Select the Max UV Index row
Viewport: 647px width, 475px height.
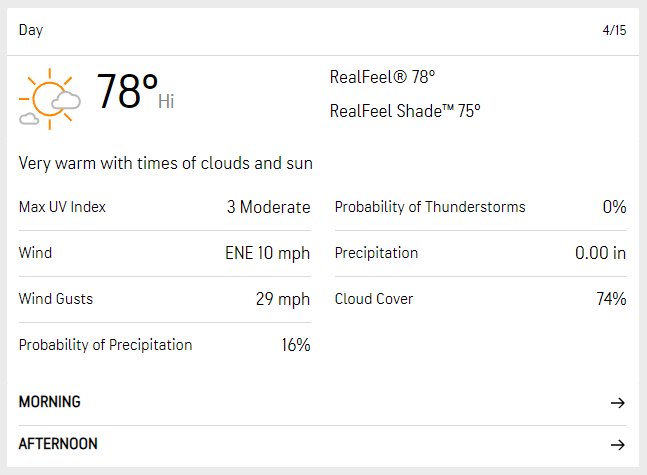click(x=165, y=207)
